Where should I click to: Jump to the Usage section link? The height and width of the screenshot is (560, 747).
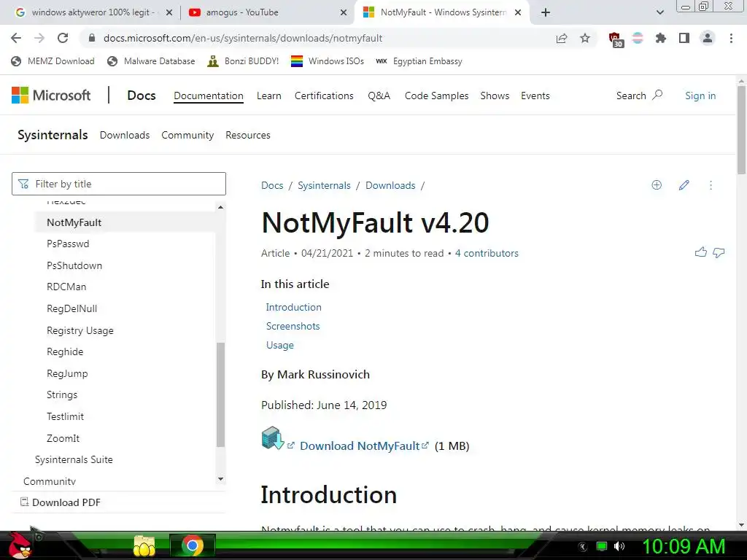tap(279, 345)
